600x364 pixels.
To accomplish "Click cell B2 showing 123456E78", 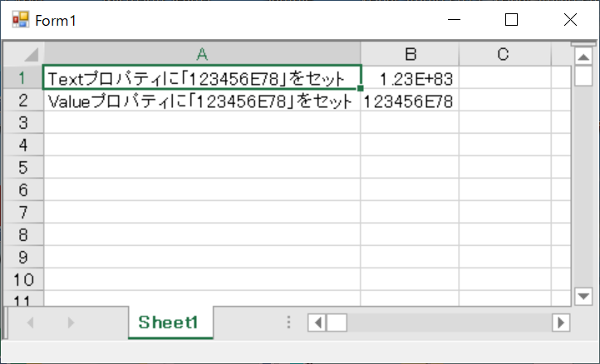I will 410,101.
